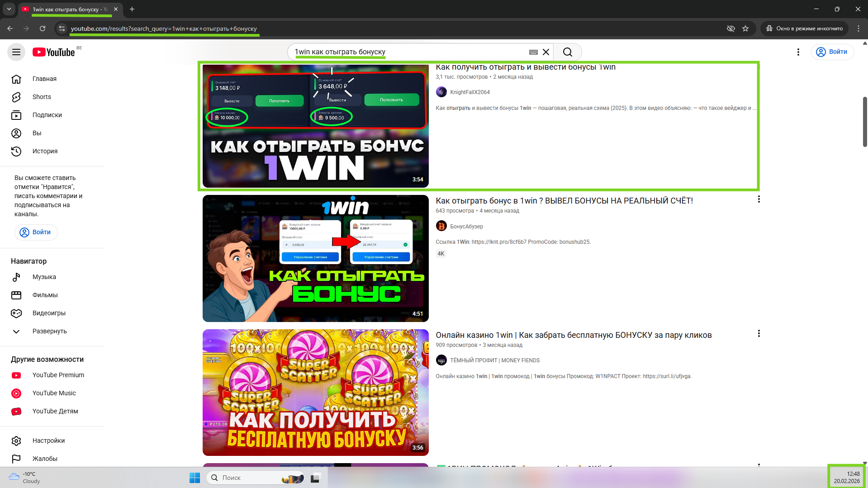
Task: Open ТЁМНЫЙ ПРОФИТ channel avatar
Action: pos(441,360)
